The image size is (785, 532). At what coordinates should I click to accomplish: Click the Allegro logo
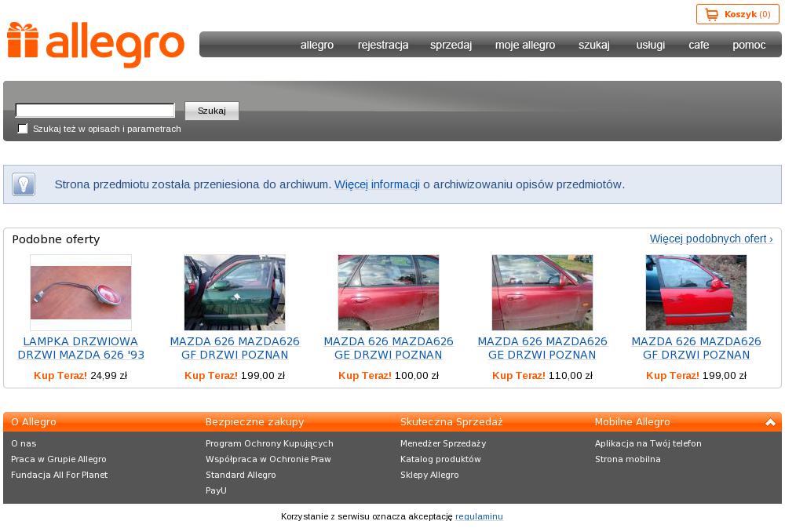[x=96, y=45]
